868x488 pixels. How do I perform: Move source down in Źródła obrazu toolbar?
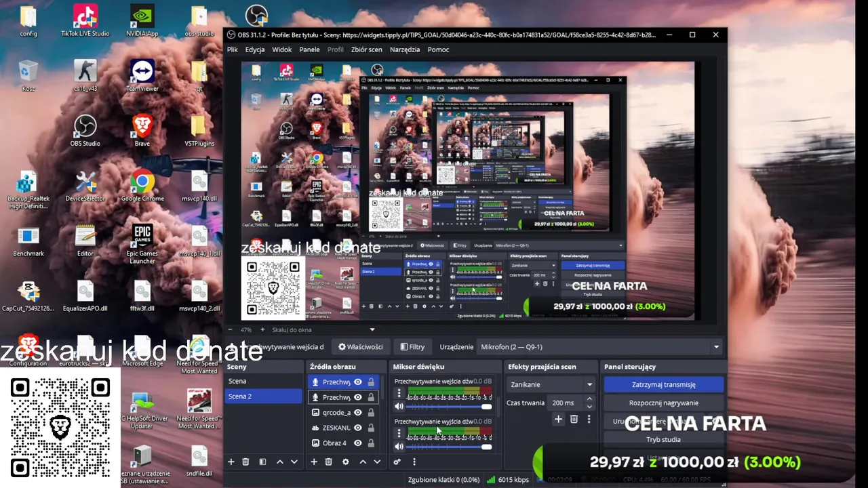click(377, 462)
